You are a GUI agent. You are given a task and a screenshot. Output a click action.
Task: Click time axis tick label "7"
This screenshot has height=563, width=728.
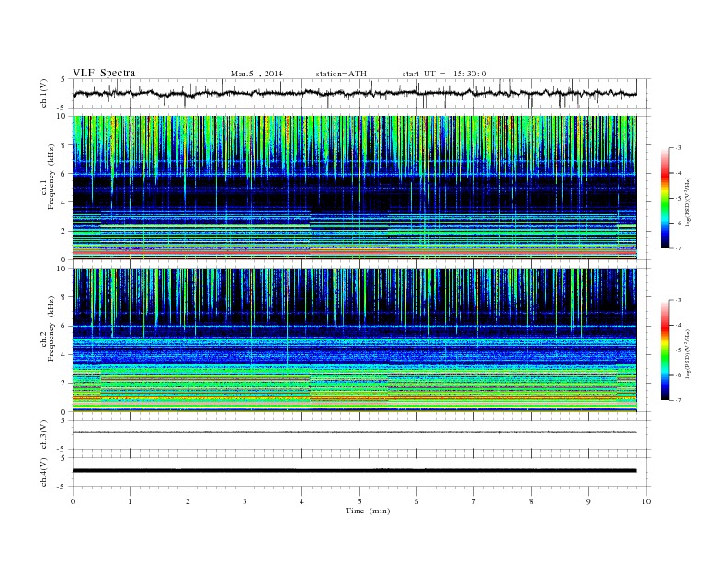474,501
